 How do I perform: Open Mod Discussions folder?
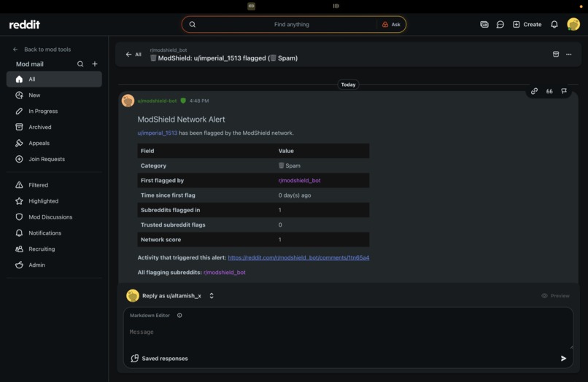click(x=54, y=217)
